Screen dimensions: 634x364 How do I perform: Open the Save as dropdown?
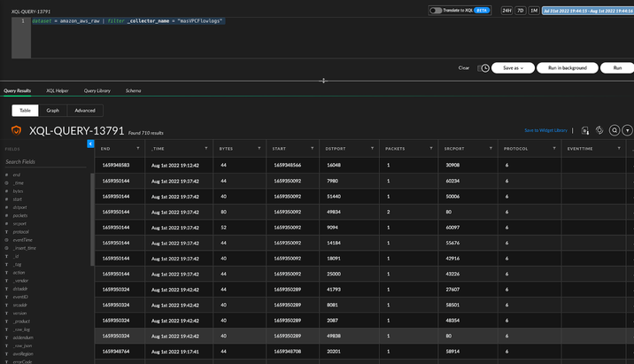(513, 67)
